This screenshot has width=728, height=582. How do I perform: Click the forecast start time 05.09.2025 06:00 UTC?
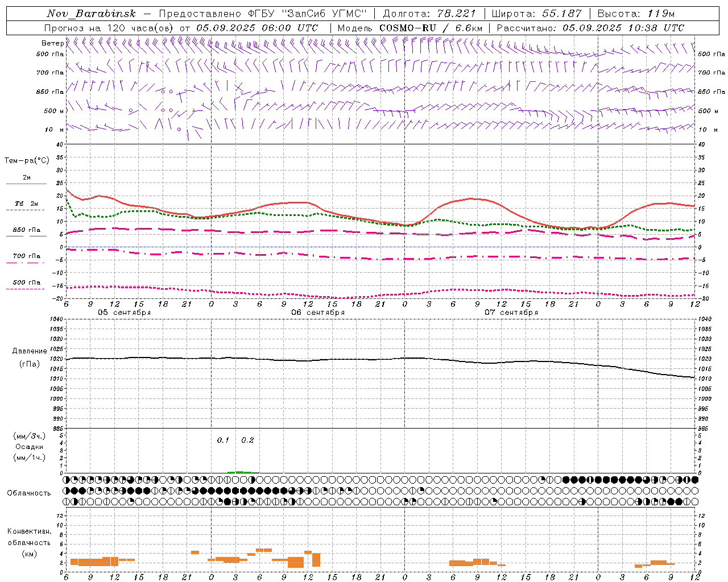click(257, 28)
